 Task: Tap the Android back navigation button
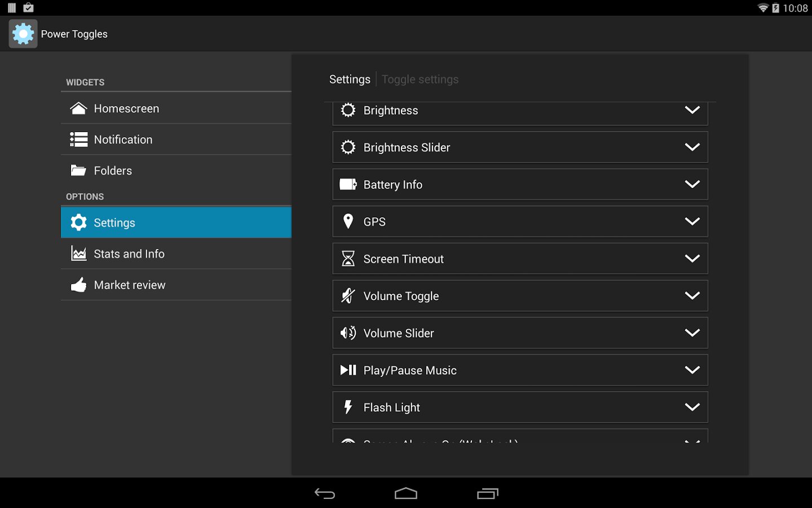pos(325,494)
